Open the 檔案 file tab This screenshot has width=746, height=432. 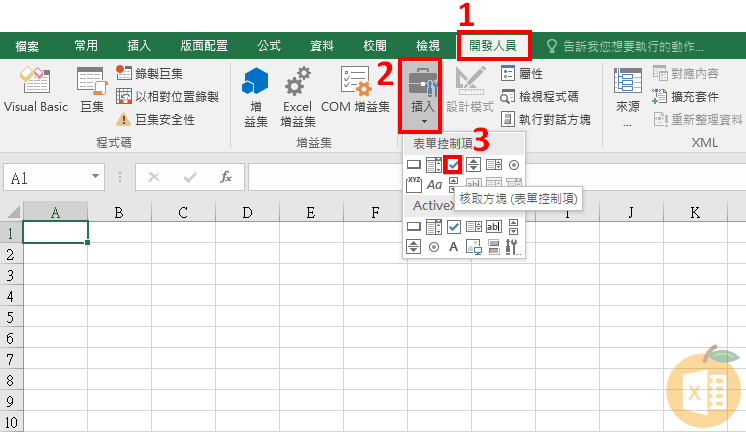pos(27,46)
